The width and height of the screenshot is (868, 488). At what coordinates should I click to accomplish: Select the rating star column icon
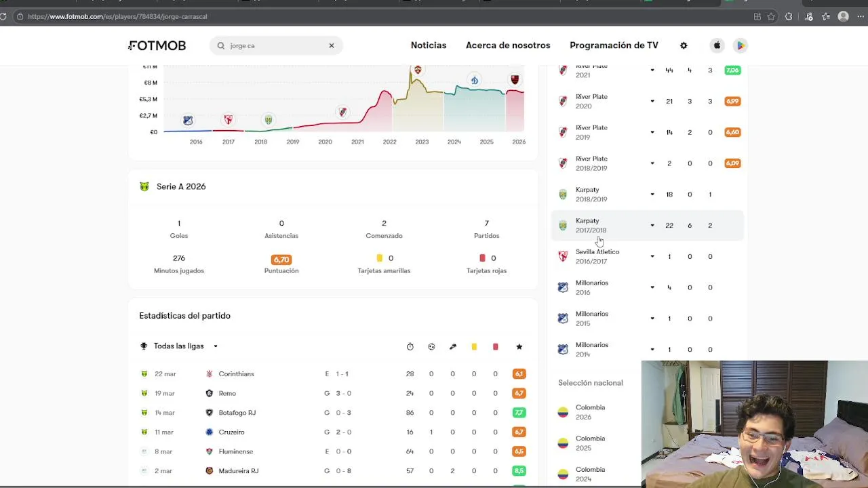[519, 346]
